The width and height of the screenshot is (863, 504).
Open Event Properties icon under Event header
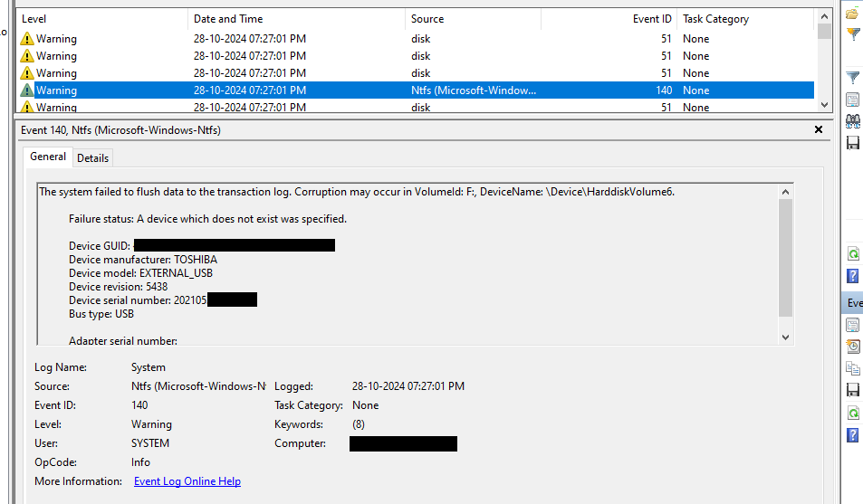852,325
